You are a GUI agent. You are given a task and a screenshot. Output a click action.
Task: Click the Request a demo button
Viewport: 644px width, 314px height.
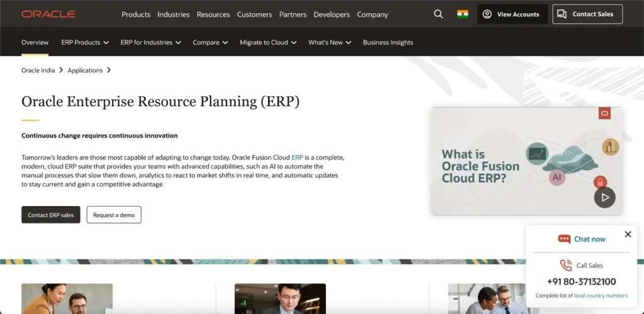click(114, 215)
